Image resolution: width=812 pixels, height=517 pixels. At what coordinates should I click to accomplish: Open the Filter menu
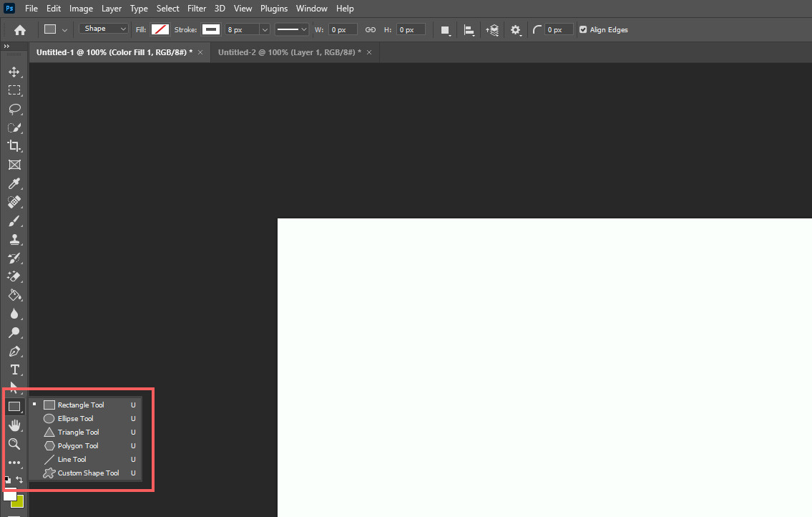click(196, 9)
